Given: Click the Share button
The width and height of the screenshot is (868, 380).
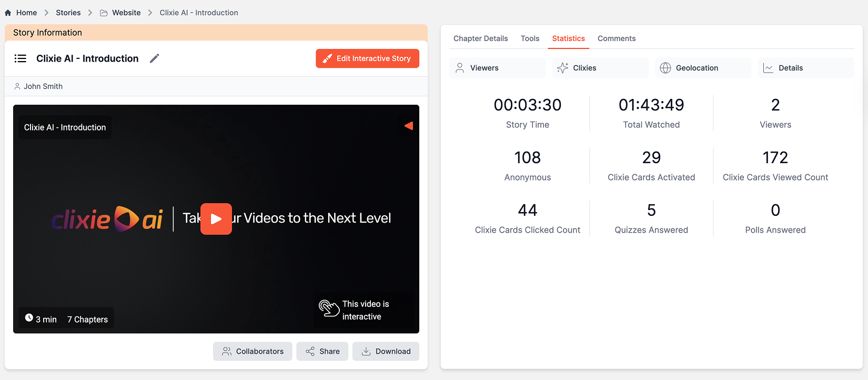Looking at the screenshot, I should [x=322, y=352].
